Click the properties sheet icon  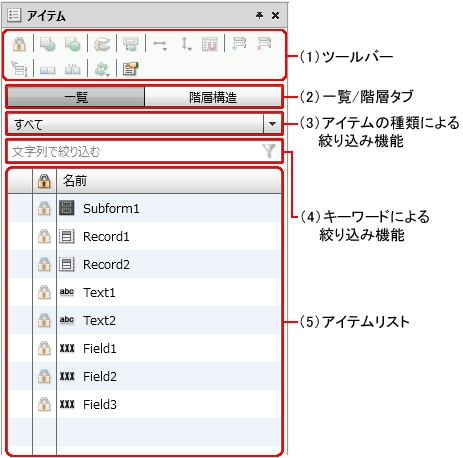(131, 69)
